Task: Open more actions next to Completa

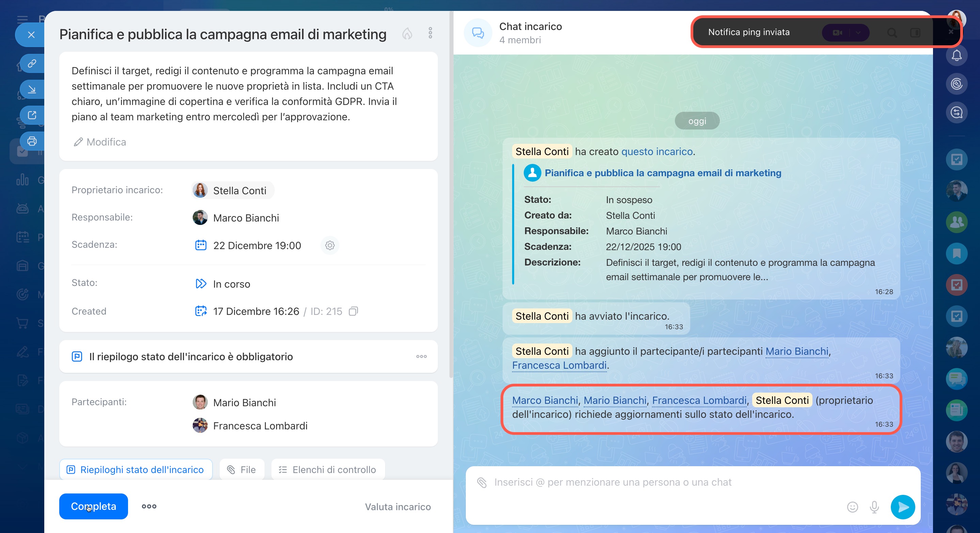Action: [x=149, y=506]
